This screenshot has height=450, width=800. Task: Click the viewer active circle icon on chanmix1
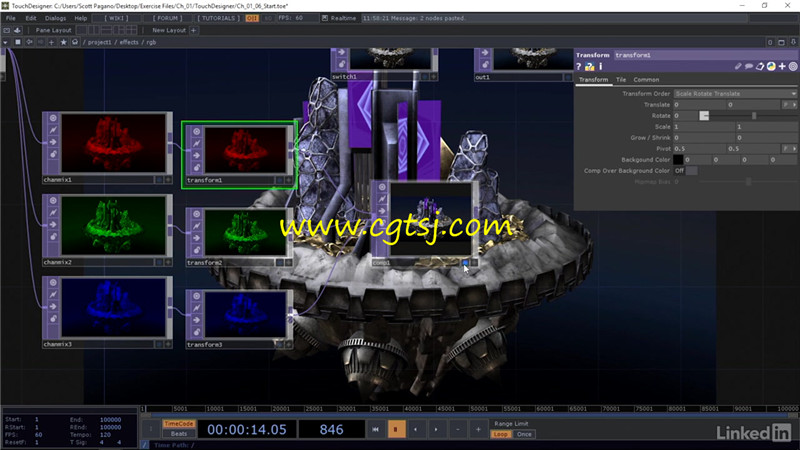coord(53,118)
